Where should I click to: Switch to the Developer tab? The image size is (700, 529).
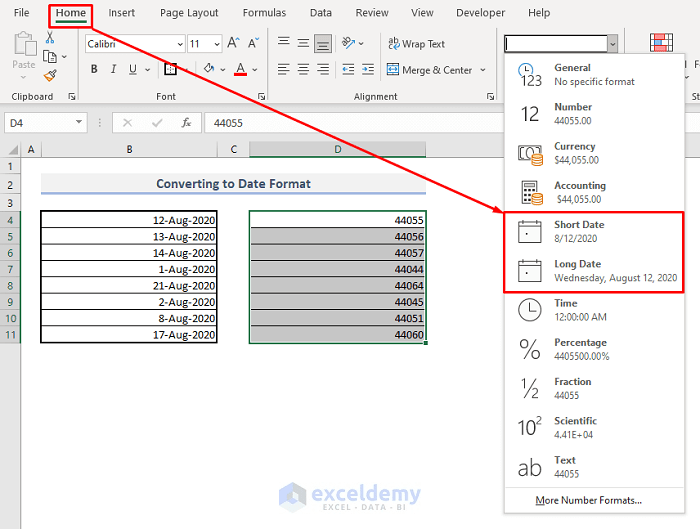[480, 12]
